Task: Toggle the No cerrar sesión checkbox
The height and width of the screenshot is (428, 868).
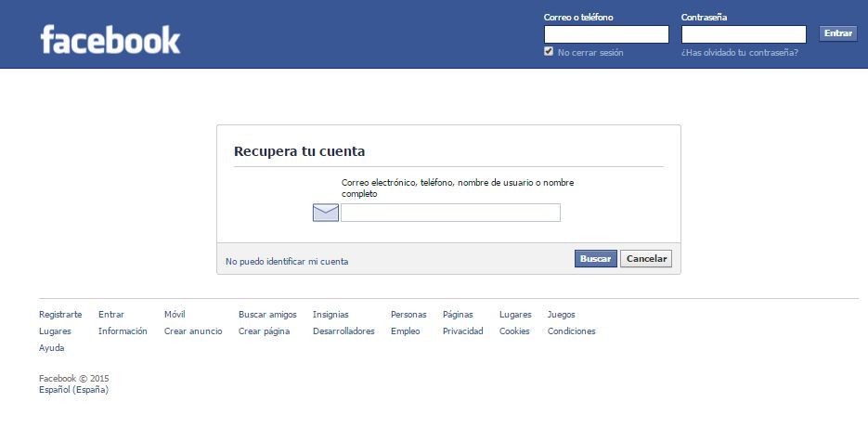Action: pos(549,51)
